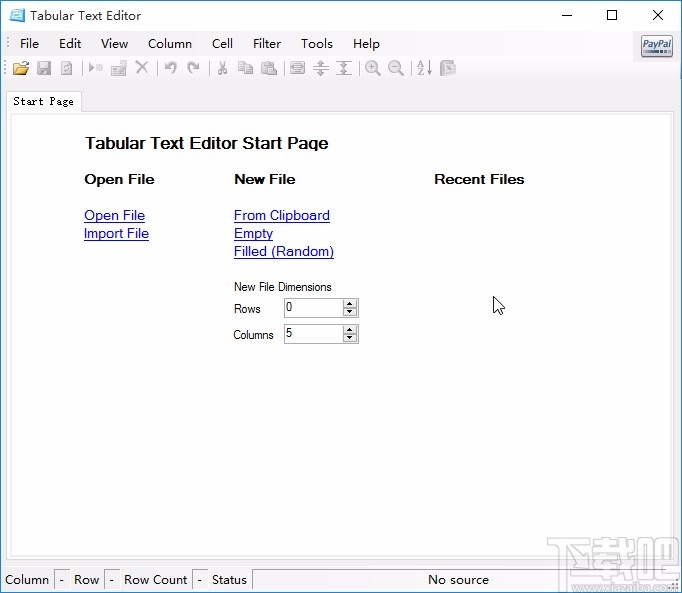Viewport: 682px width, 593px height.
Task: Click the Paste clipboard icon
Action: (269, 68)
